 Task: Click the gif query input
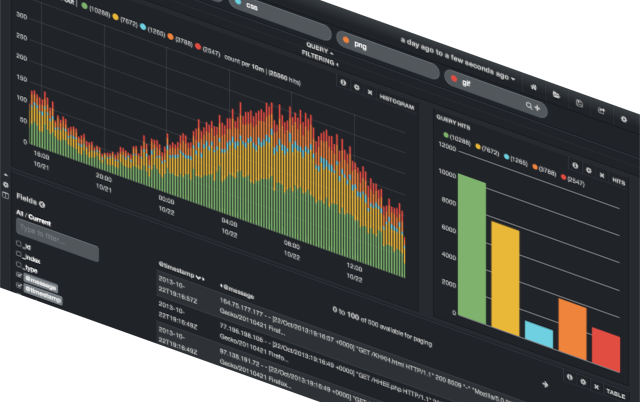[x=496, y=94]
